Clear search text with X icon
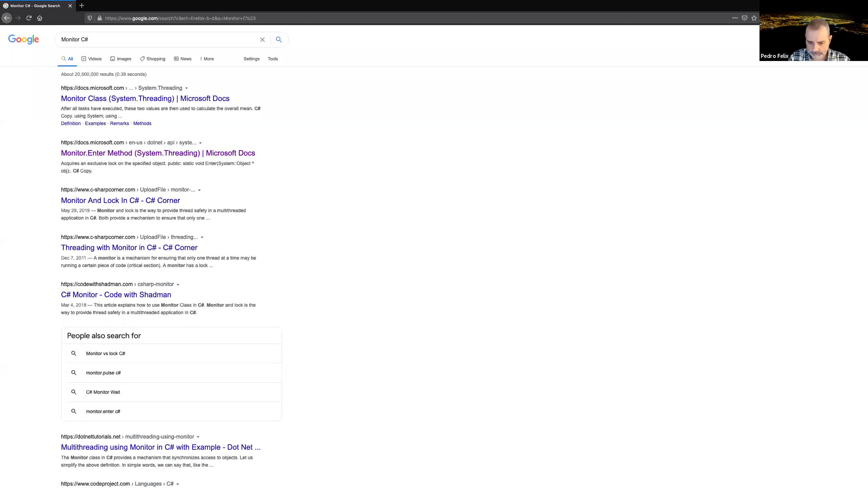868x488 pixels. (262, 40)
